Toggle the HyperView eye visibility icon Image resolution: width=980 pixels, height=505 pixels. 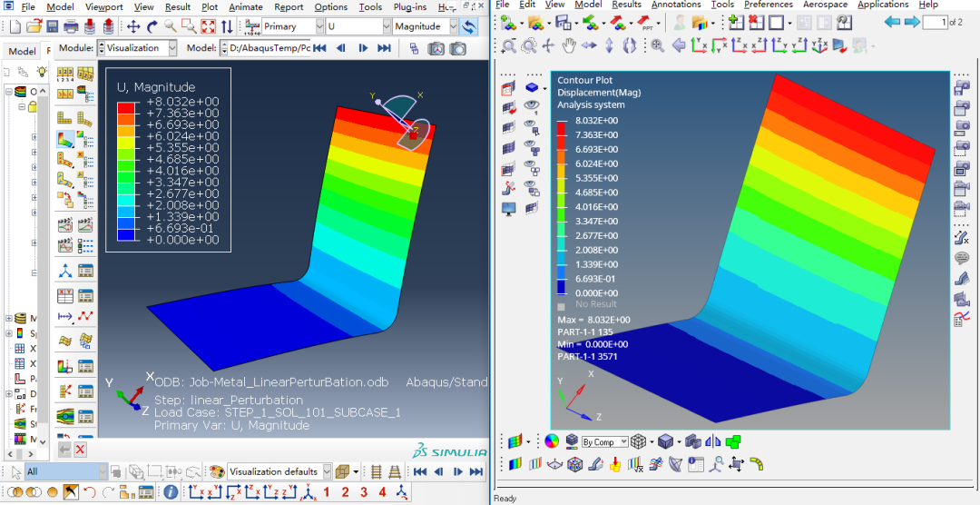tap(532, 105)
